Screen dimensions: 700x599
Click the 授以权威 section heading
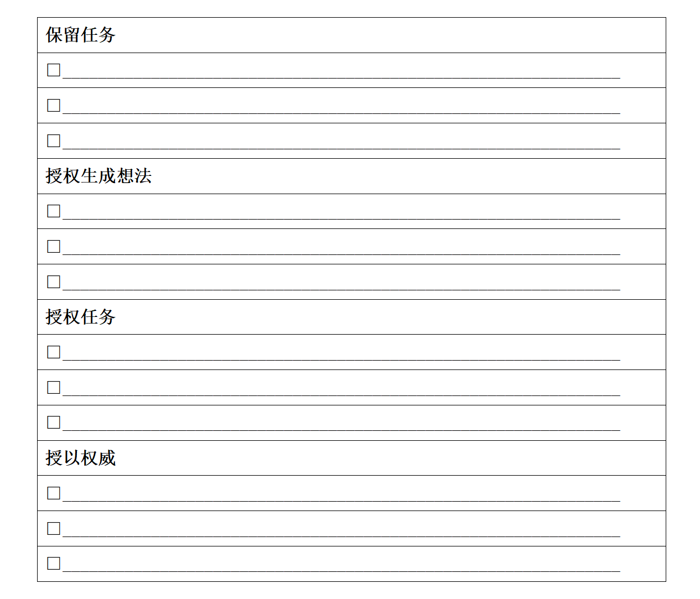pyautogui.click(x=81, y=458)
